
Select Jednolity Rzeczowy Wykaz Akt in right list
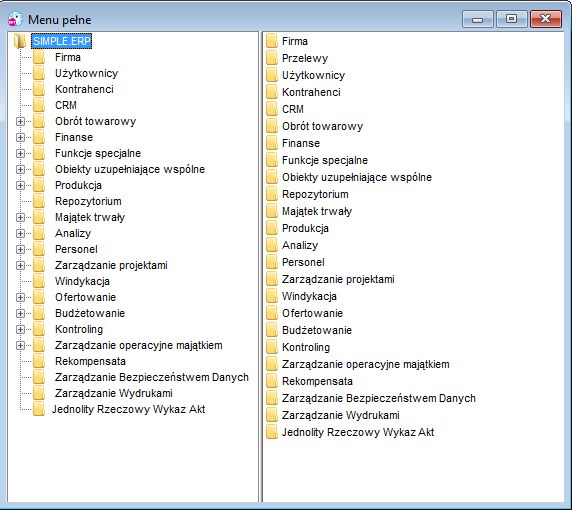point(358,432)
